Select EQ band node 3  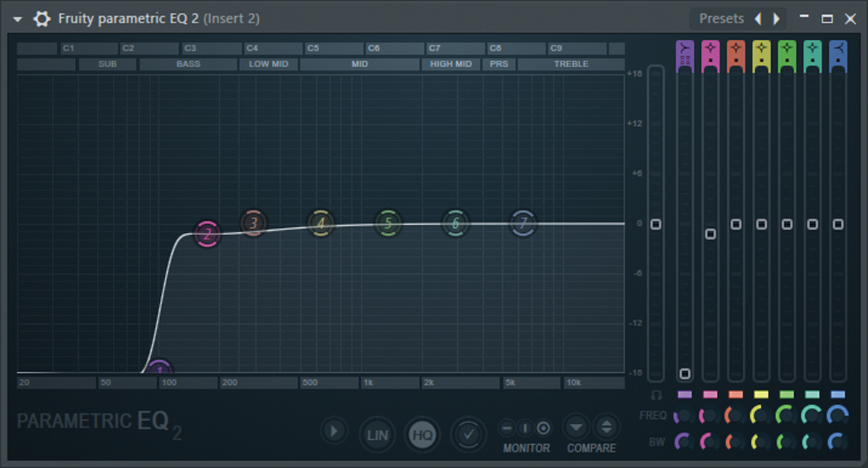pyautogui.click(x=253, y=223)
